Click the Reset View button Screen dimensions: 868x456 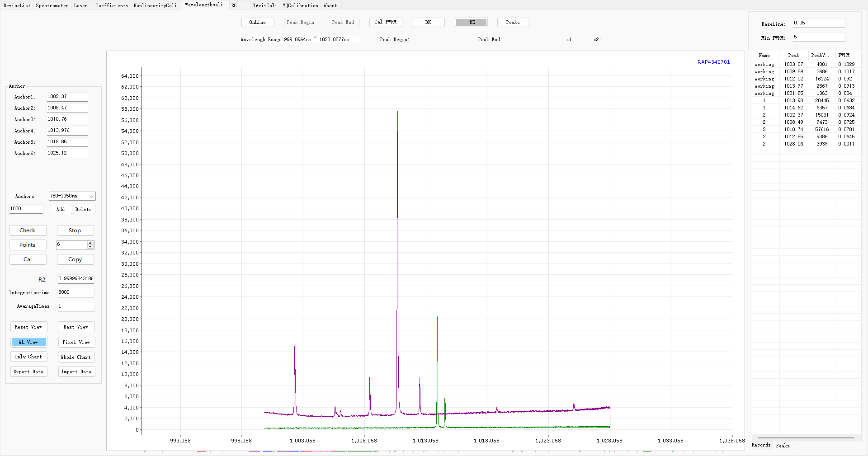coord(28,327)
